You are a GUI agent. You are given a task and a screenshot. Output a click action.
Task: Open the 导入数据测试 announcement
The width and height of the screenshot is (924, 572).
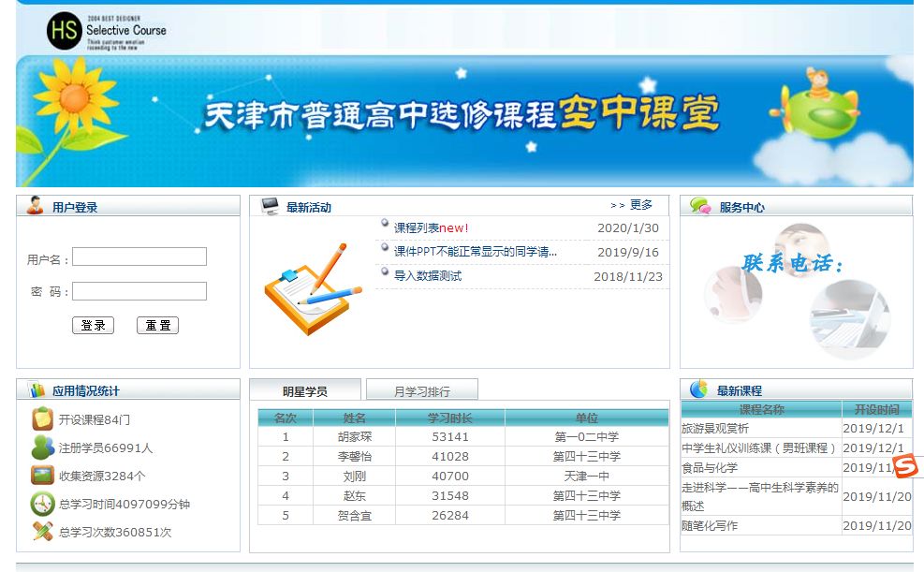point(427,275)
